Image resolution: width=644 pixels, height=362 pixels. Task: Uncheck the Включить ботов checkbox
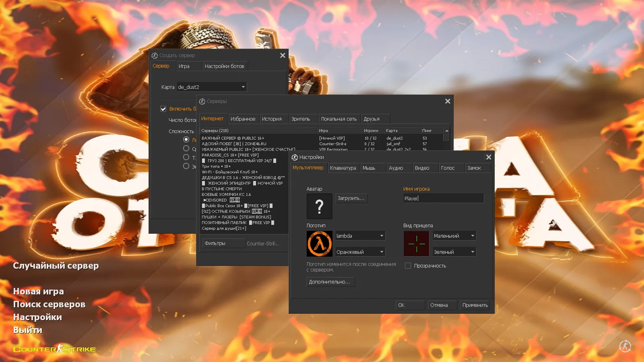point(163,109)
